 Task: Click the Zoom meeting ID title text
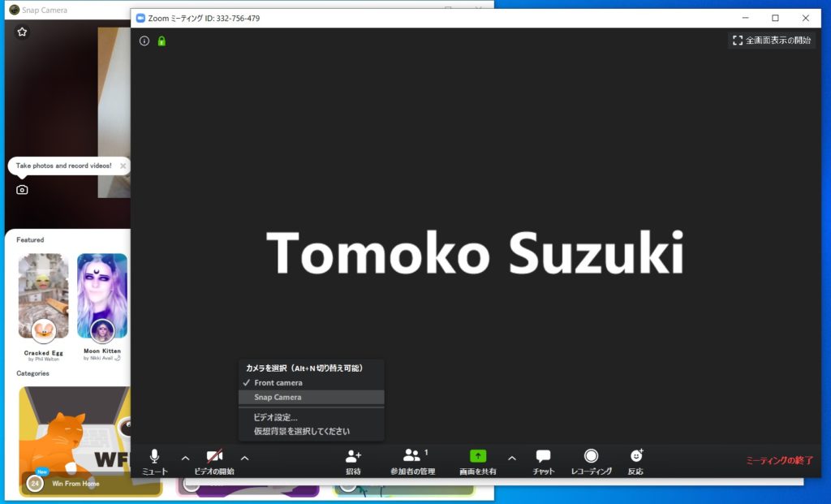(204, 18)
